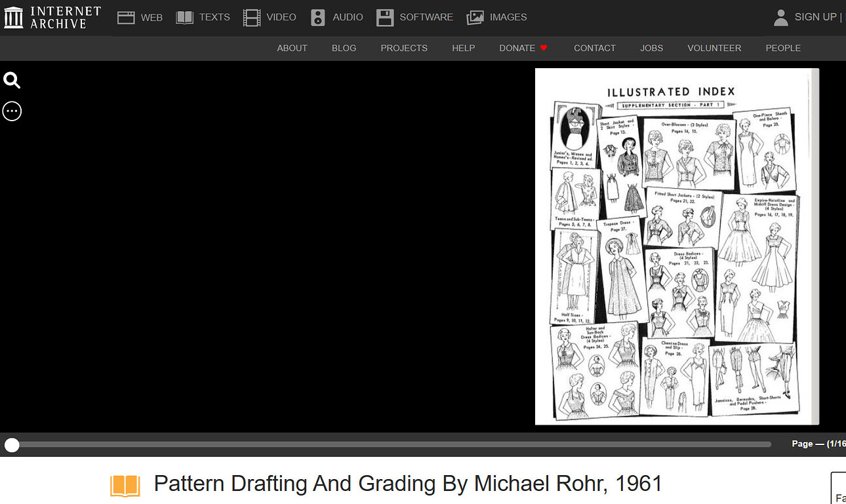This screenshot has height=504, width=846.
Task: Select the VOLUNTEER navigation entry
Action: pos(714,48)
